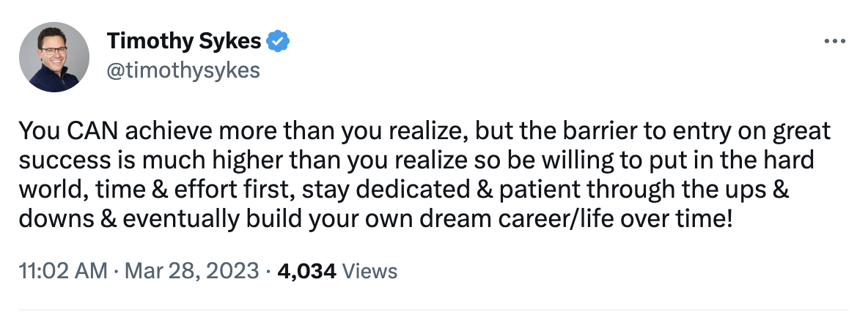Select the "Mar 28, 2023" date
Viewport: 868px width, 312px height.
[193, 272]
